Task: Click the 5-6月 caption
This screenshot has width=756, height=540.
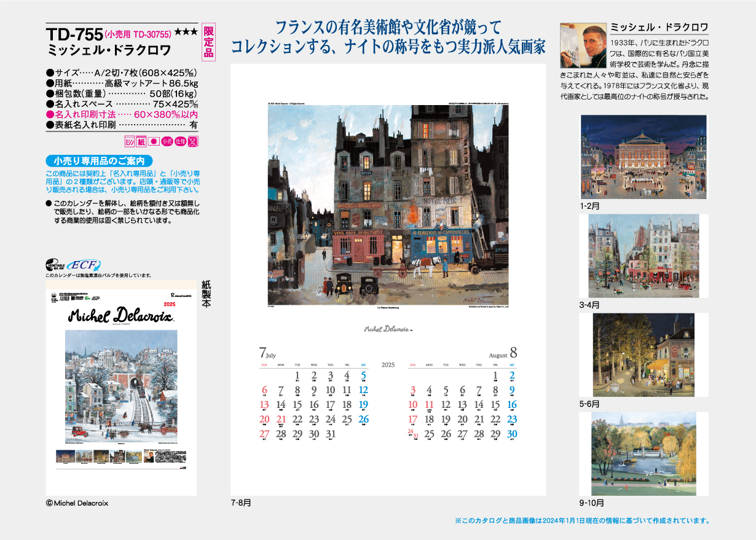Action: tap(589, 404)
